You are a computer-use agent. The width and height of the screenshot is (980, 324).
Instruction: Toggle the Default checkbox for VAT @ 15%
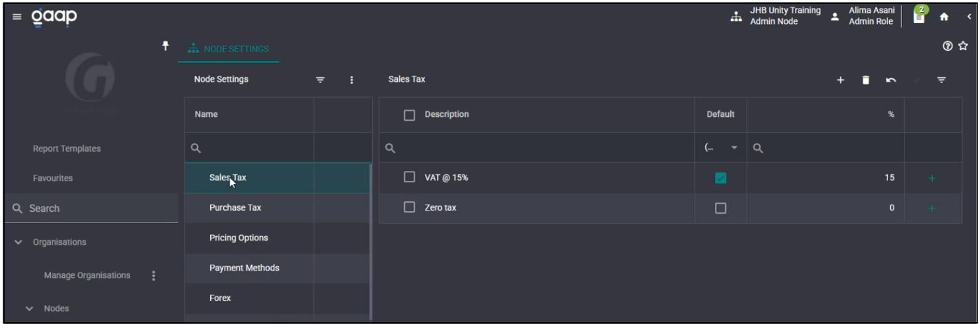tap(721, 178)
